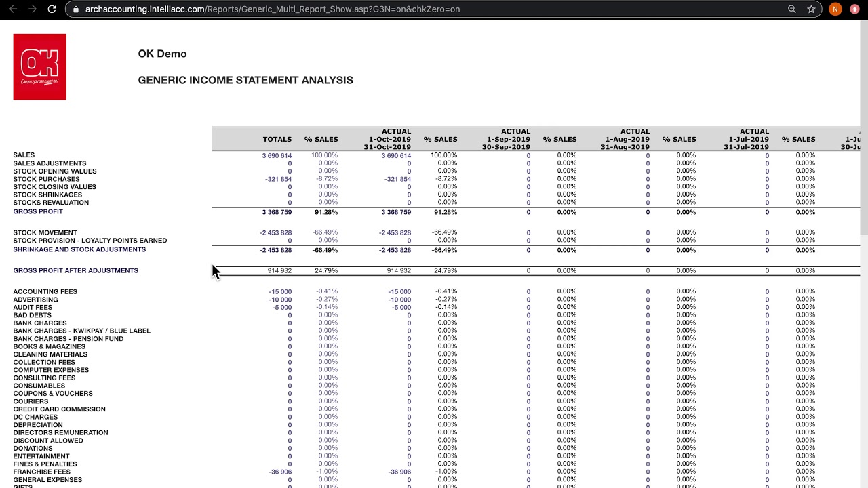The width and height of the screenshot is (868, 488).
Task: Click the ADVERTISING row label
Action: click(35, 300)
